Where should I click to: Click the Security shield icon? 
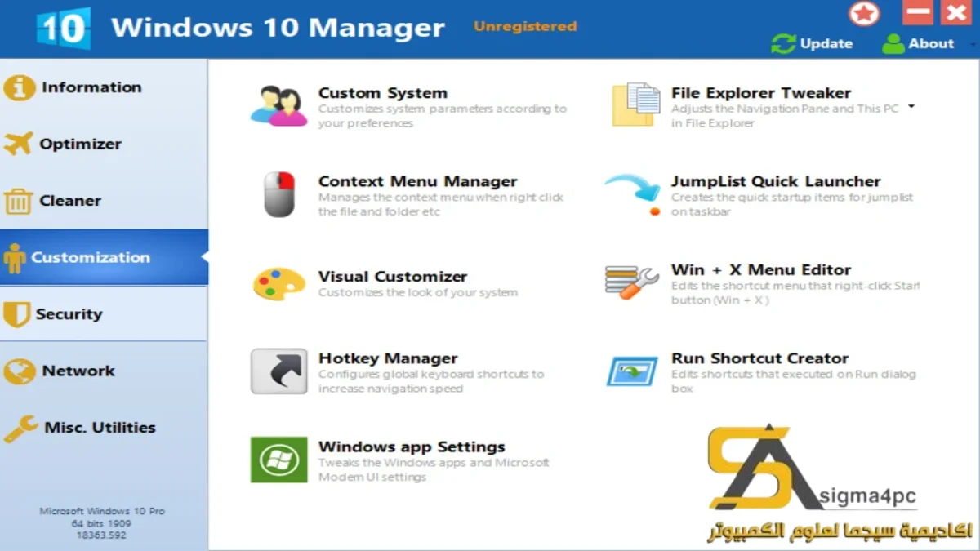click(x=16, y=314)
